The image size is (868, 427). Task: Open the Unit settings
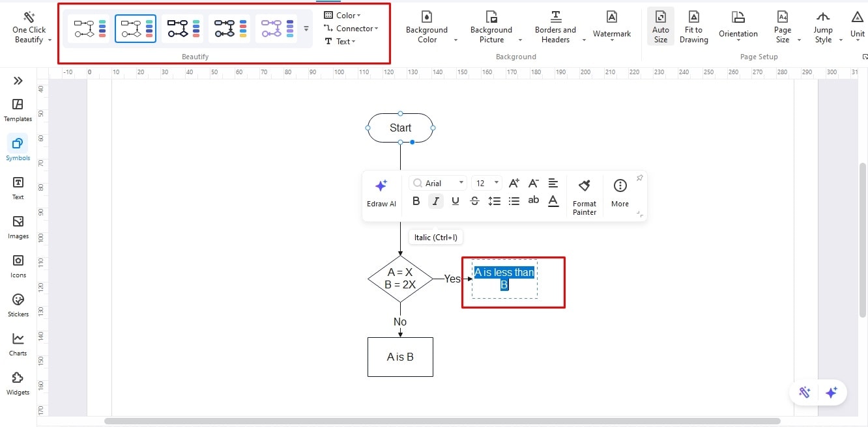click(858, 27)
